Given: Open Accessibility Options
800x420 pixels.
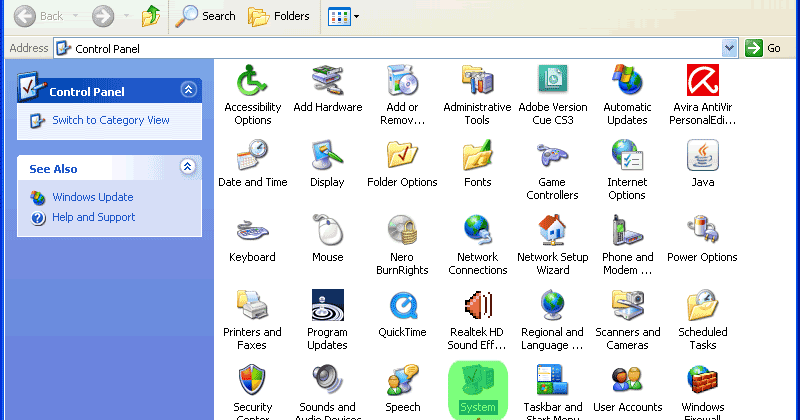Looking at the screenshot, I should click(x=252, y=95).
